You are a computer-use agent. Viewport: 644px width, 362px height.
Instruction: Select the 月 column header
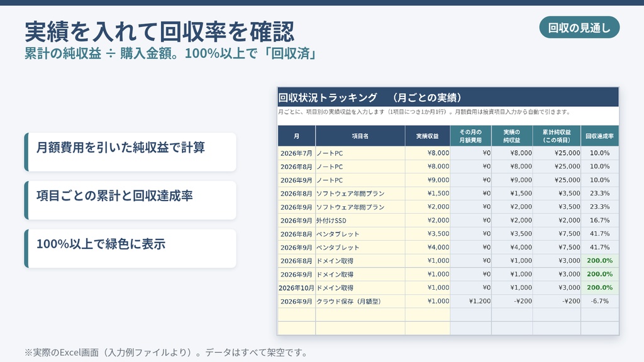[x=297, y=136]
